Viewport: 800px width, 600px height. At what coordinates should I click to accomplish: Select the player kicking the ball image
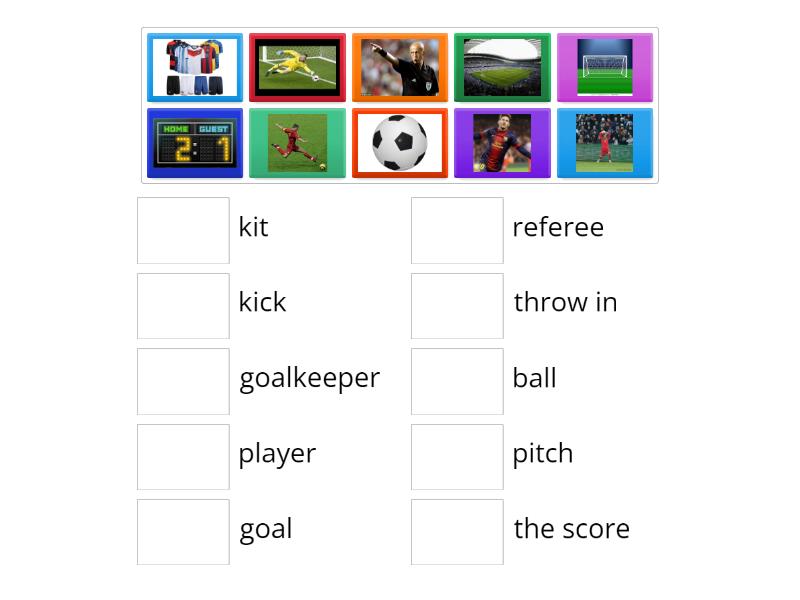click(x=297, y=142)
